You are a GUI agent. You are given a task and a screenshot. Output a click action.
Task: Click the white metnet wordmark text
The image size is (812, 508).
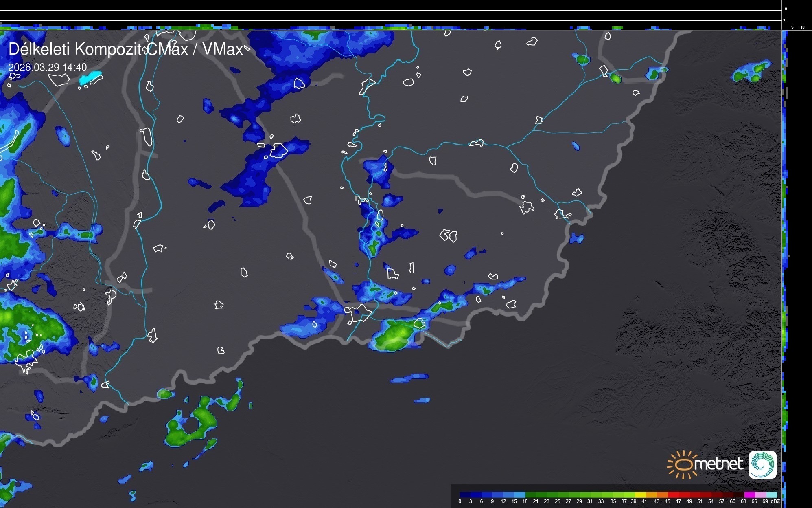tap(718, 464)
